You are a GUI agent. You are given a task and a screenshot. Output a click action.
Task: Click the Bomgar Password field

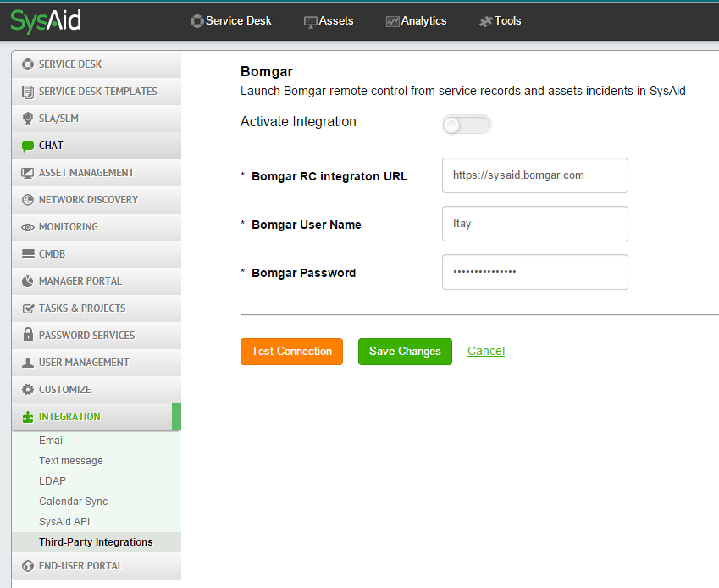click(x=535, y=271)
